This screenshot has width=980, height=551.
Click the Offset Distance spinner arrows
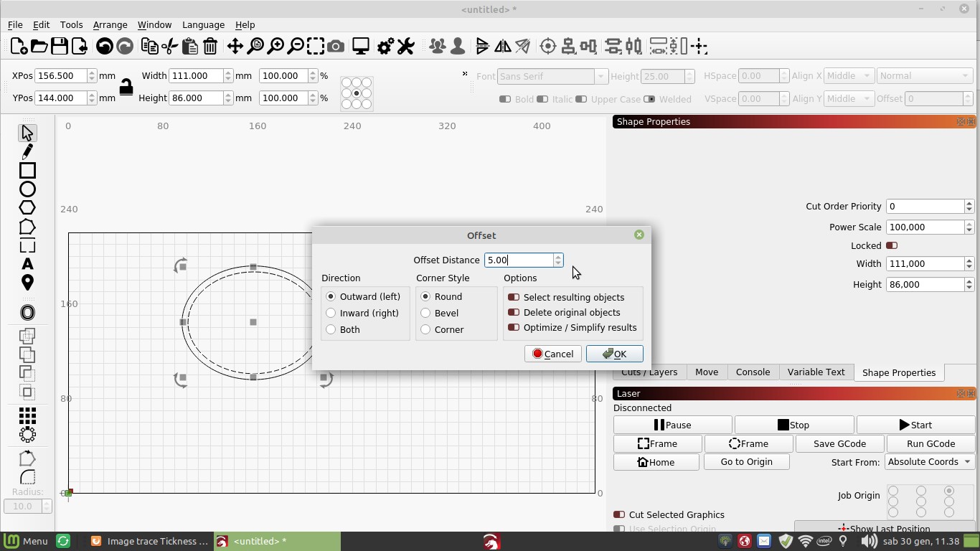click(558, 260)
